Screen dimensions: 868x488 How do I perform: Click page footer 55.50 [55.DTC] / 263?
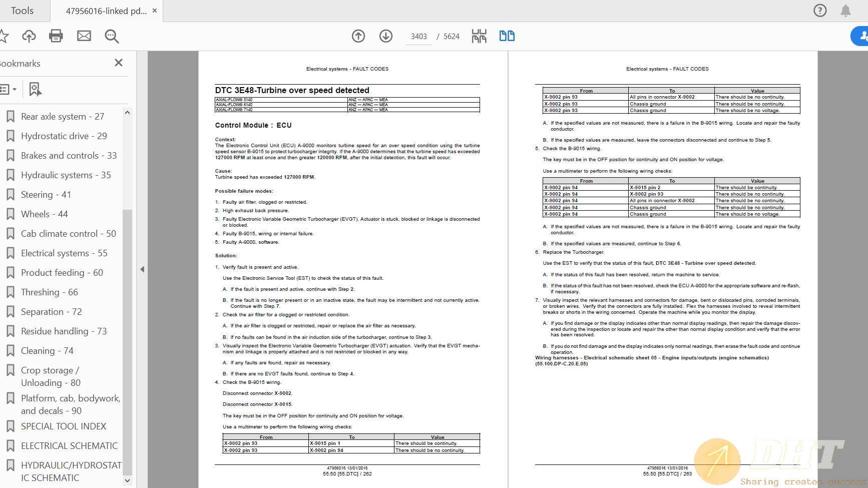point(667,474)
